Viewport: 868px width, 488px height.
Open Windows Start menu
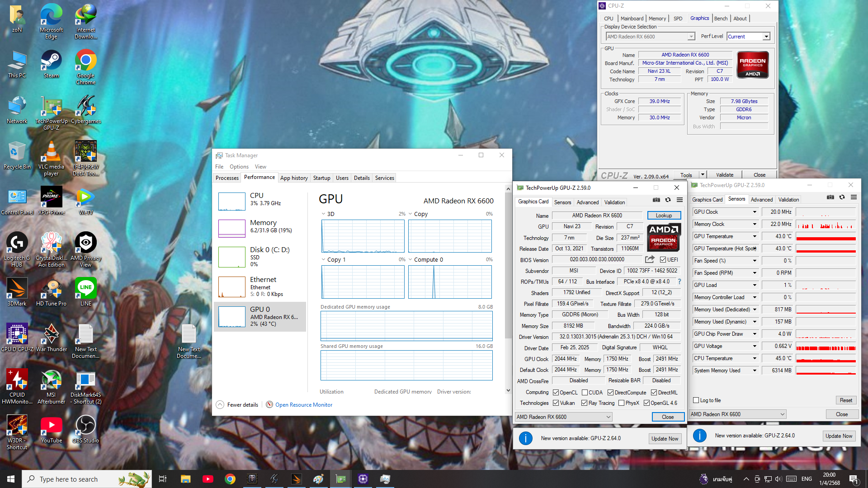click(x=11, y=479)
